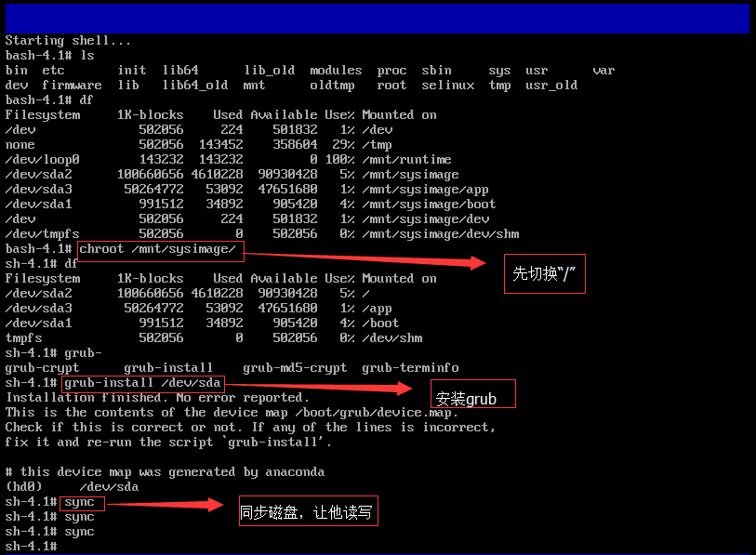Viewport: 756px width, 555px height.
Task: Click 'lib_old' directory name
Action: pos(269,71)
